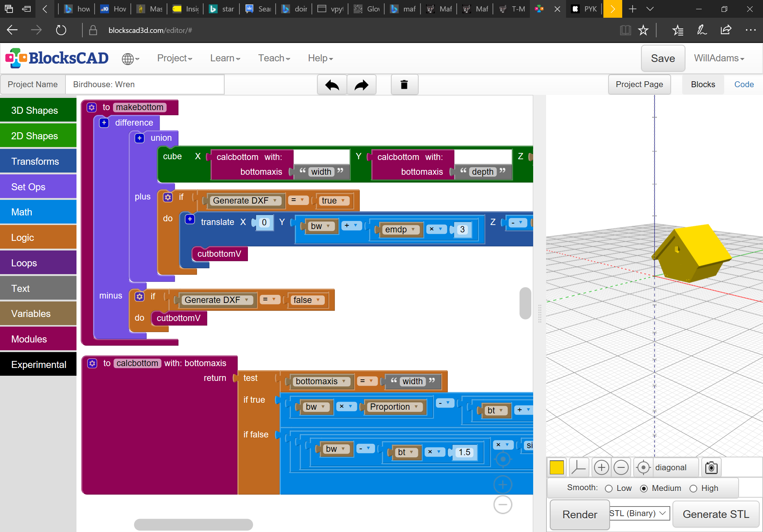Click the Render button
Screen dimensions: 763x532
pos(580,515)
